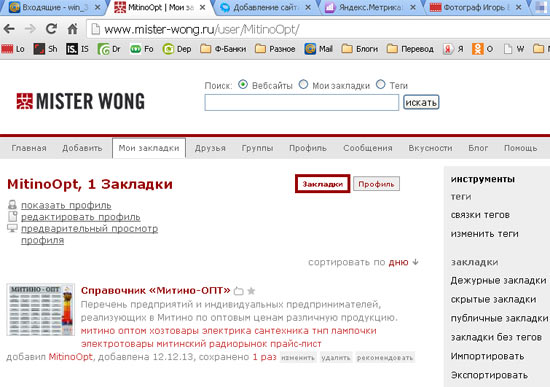Open the Блог navigation item
The width and height of the screenshot is (550, 387).
(478, 148)
